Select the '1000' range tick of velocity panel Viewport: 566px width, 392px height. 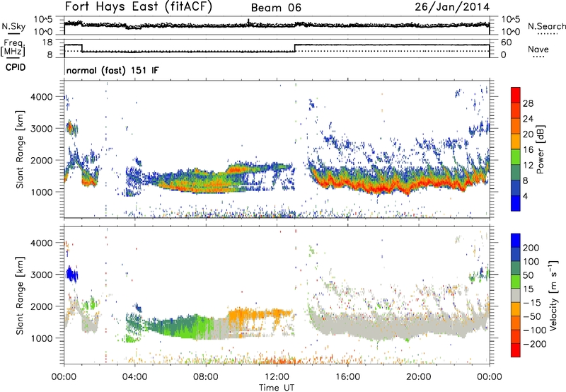42,338
